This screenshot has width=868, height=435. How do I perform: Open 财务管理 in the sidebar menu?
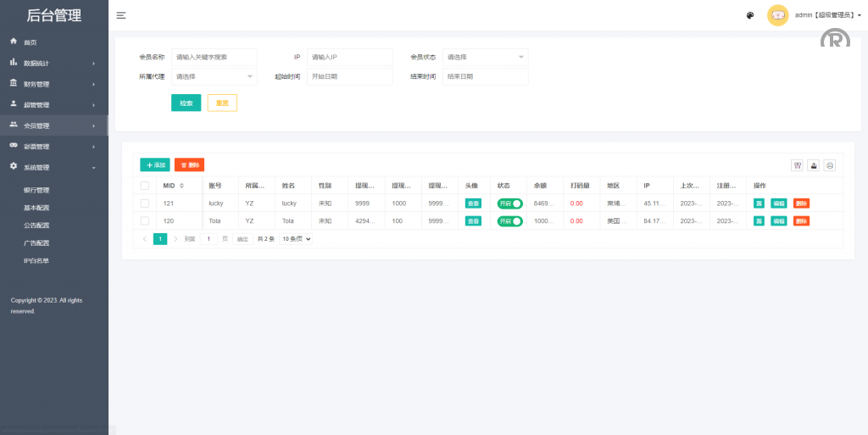(36, 84)
